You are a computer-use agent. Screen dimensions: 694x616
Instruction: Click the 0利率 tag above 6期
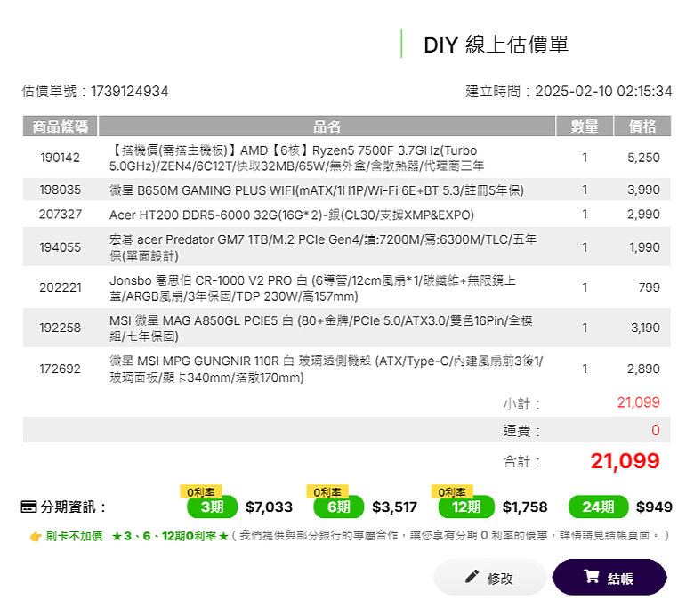pos(327,492)
